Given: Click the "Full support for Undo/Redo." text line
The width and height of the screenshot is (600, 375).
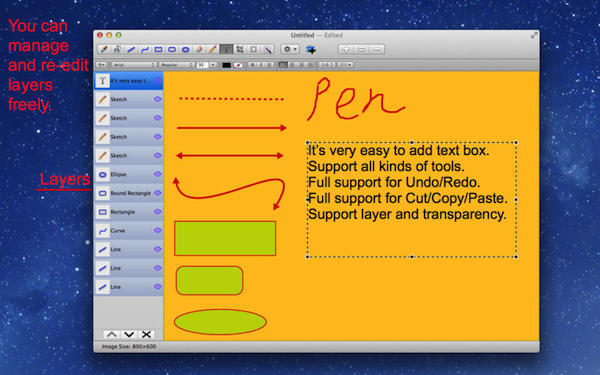Looking at the screenshot, I should [394, 182].
